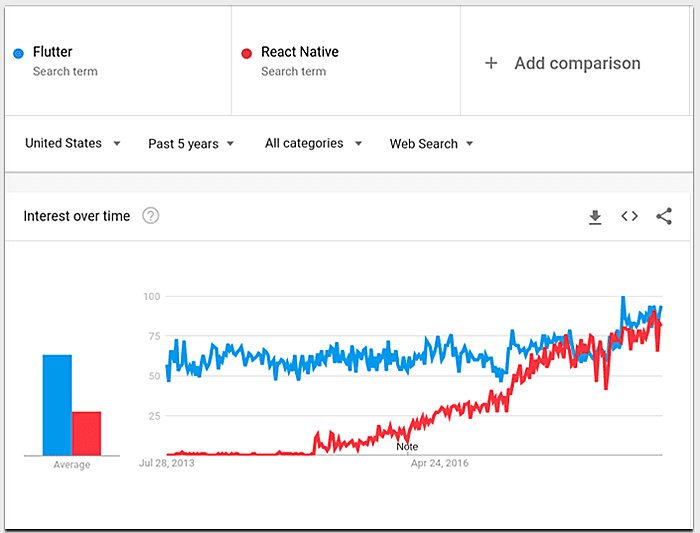Expand the All categories dropdown
This screenshot has height=533, width=700.
[x=313, y=143]
